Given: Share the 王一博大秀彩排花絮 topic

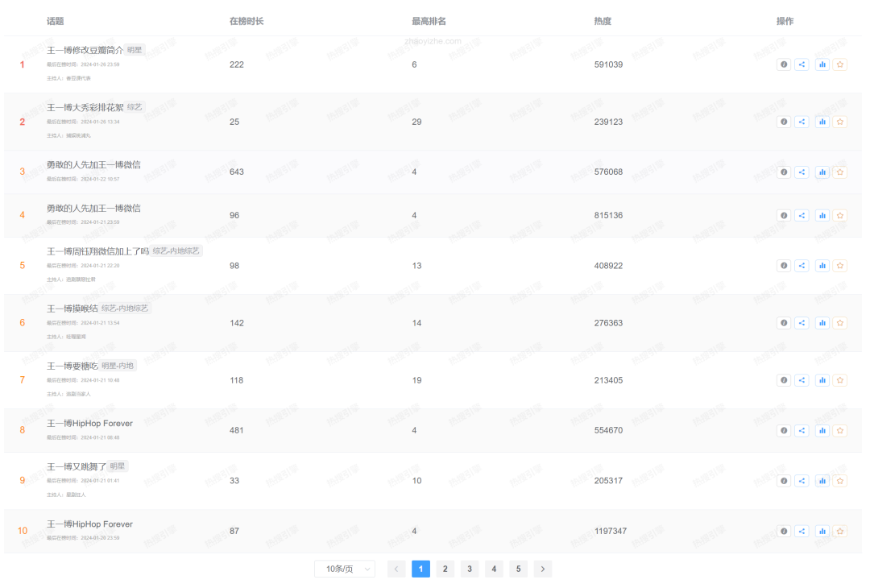Looking at the screenshot, I should (x=802, y=122).
